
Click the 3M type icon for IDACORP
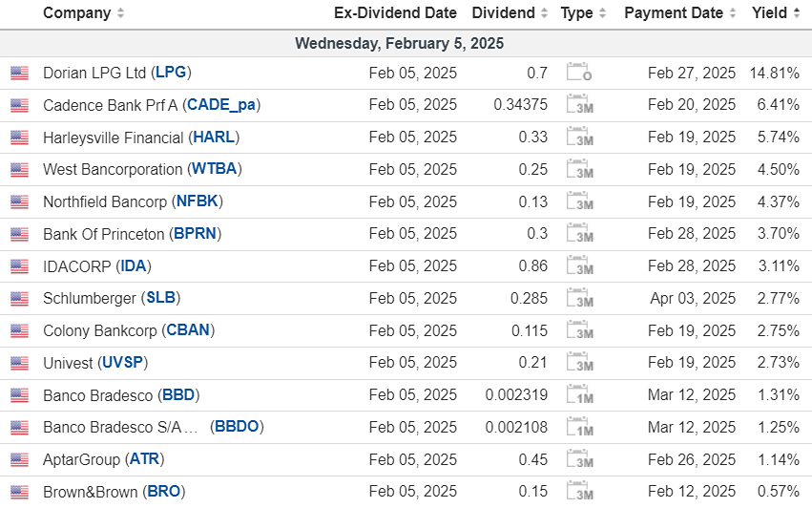[579, 266]
